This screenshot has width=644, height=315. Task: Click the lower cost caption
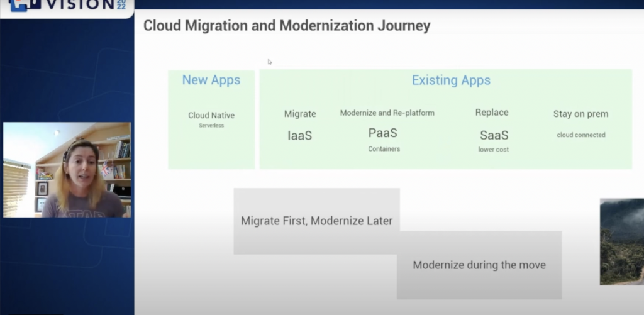click(x=493, y=150)
